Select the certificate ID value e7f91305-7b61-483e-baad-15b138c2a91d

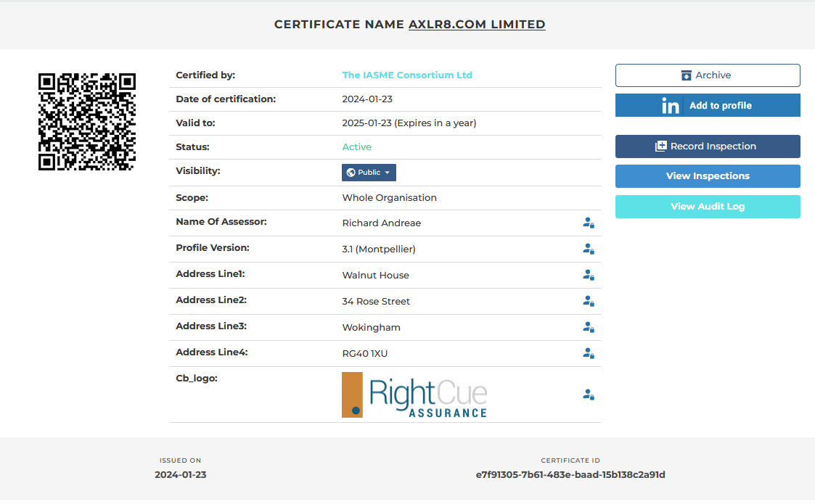coord(570,474)
